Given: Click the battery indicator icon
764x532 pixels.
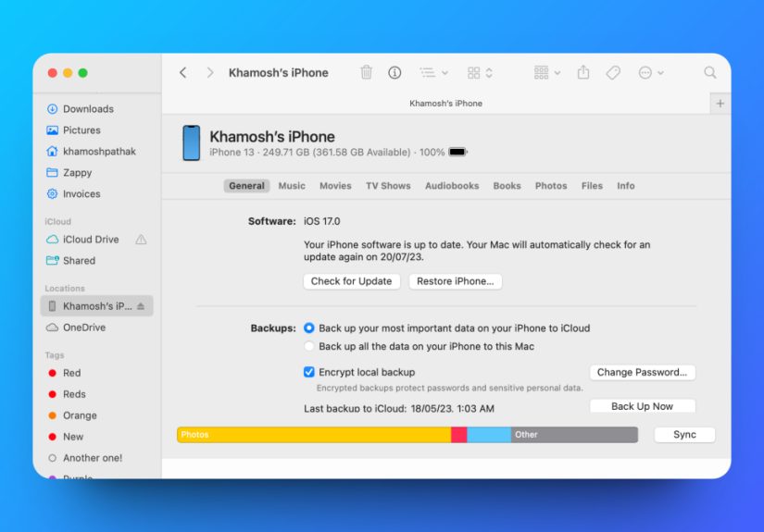Looking at the screenshot, I should [457, 152].
